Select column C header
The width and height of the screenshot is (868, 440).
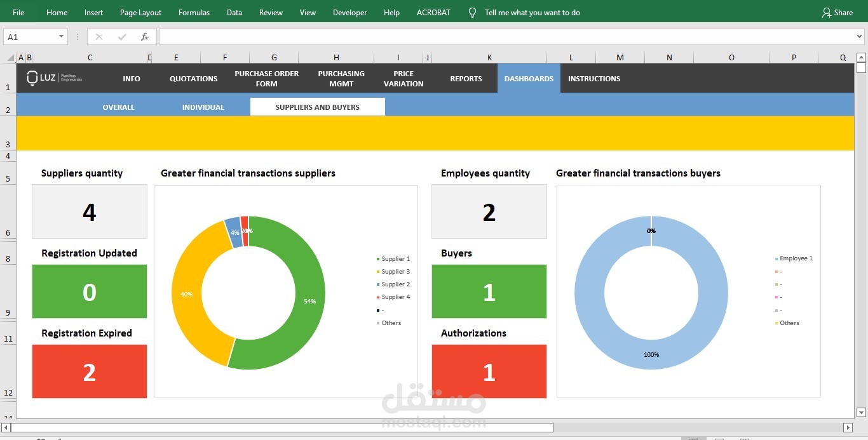tap(90, 58)
